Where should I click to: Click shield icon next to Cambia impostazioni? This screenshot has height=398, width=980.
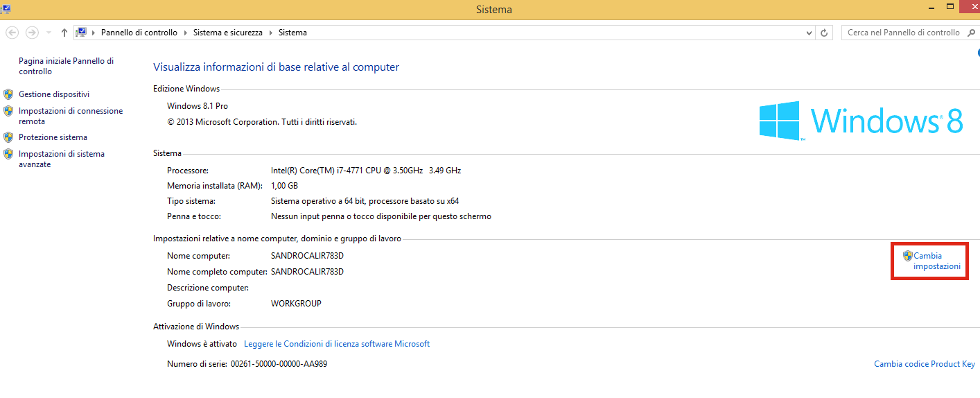(x=908, y=256)
